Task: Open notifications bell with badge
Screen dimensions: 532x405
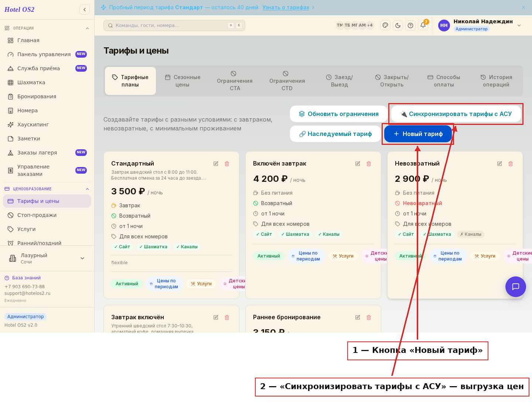Action: [423, 25]
